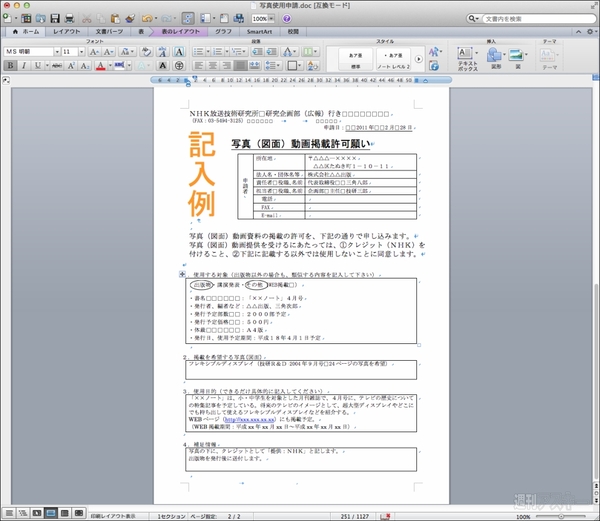The image size is (600, 521).
Task: Show or hide the sidebar pane icon
Action: [206, 18]
